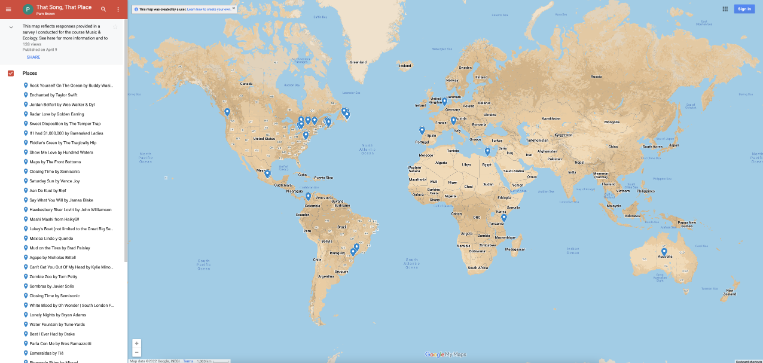763x363 pixels.
Task: Uncheck the Places layer checkbox
Action: [x=11, y=73]
